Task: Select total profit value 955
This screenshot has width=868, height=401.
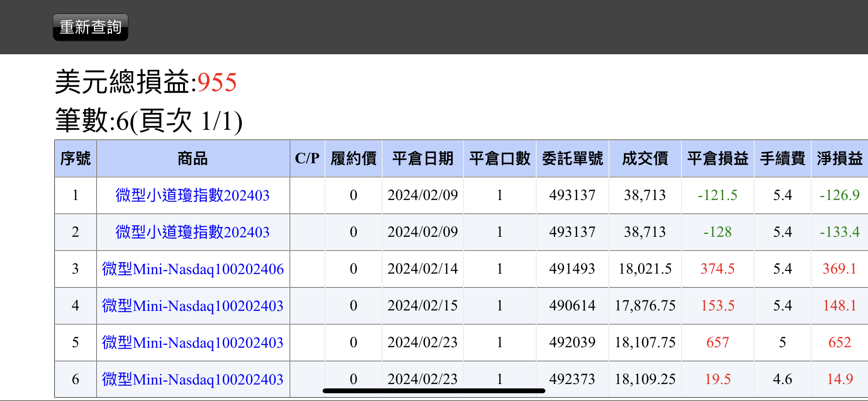Action: coord(217,82)
